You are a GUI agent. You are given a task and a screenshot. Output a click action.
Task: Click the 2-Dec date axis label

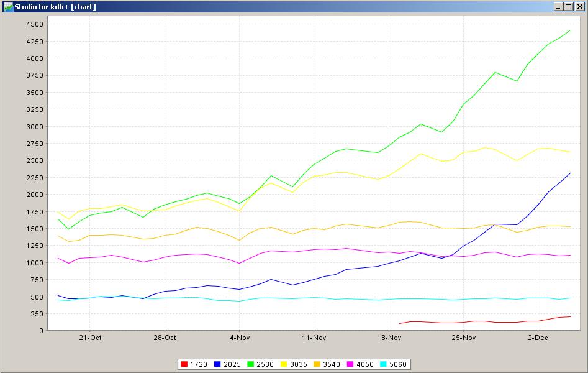click(x=538, y=338)
